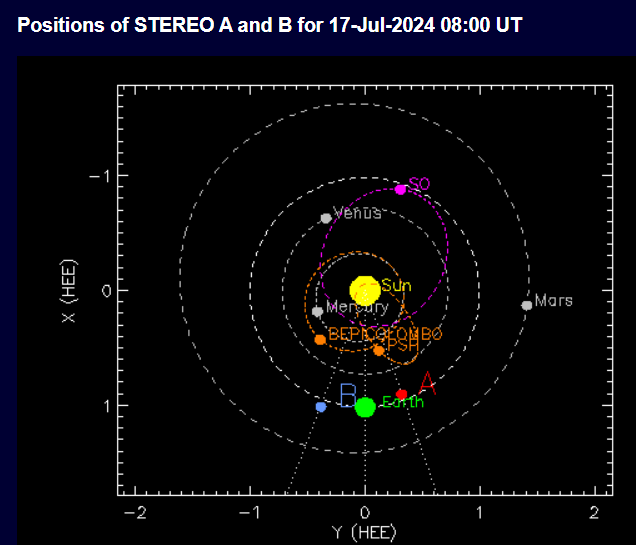Click the magenta SO text label
This screenshot has height=545, width=636.
[x=419, y=184]
